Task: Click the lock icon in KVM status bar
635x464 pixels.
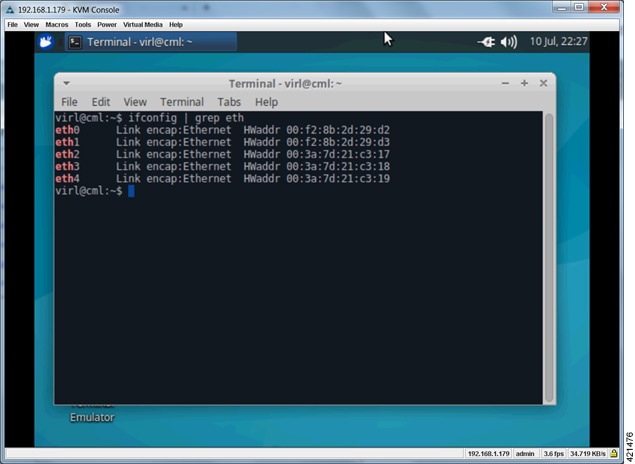Action: [614, 453]
